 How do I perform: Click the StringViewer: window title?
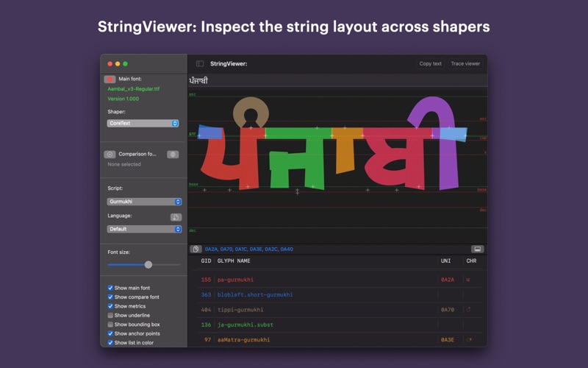click(229, 64)
